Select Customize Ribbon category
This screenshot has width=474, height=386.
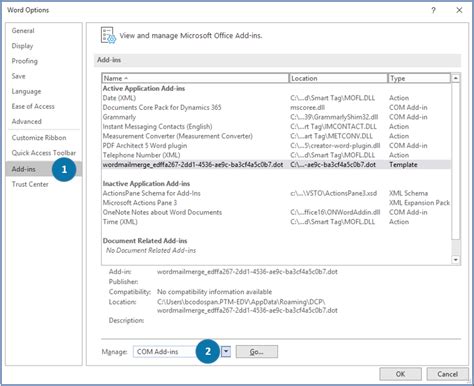coord(39,138)
